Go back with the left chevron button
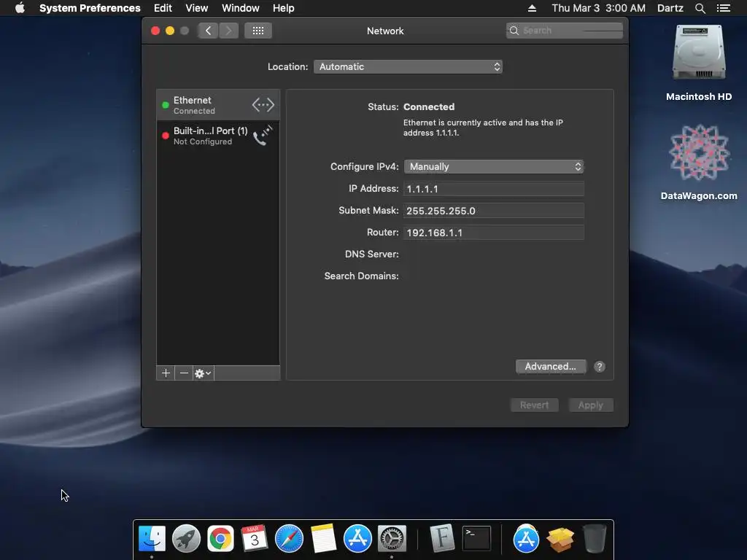The height and width of the screenshot is (560, 747). pos(208,31)
